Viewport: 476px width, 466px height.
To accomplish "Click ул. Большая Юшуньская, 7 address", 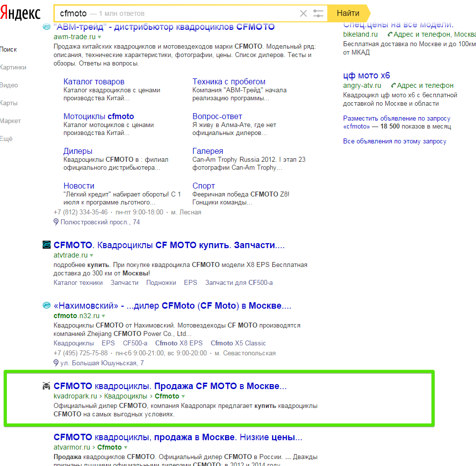I will (102, 363).
